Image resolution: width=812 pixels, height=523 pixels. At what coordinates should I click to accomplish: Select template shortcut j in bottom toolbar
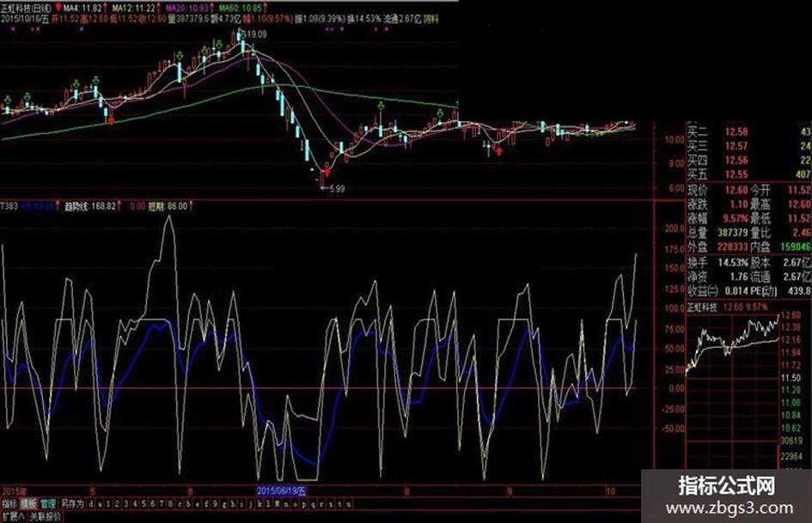(x=250, y=504)
